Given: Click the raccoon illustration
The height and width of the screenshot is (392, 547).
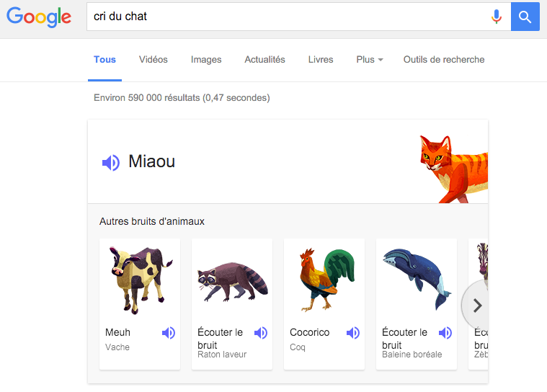Looking at the screenshot, I should click(233, 282).
